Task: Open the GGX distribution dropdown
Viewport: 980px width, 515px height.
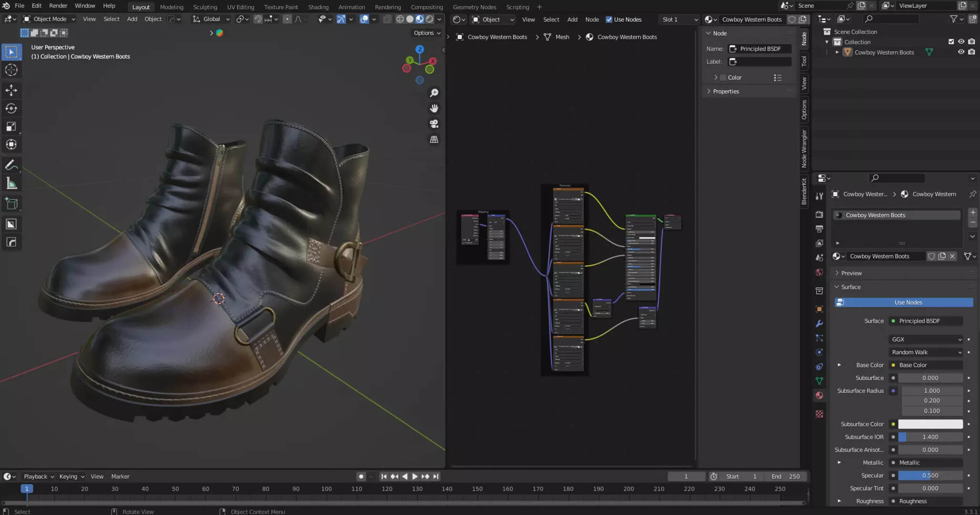Action: [926, 339]
